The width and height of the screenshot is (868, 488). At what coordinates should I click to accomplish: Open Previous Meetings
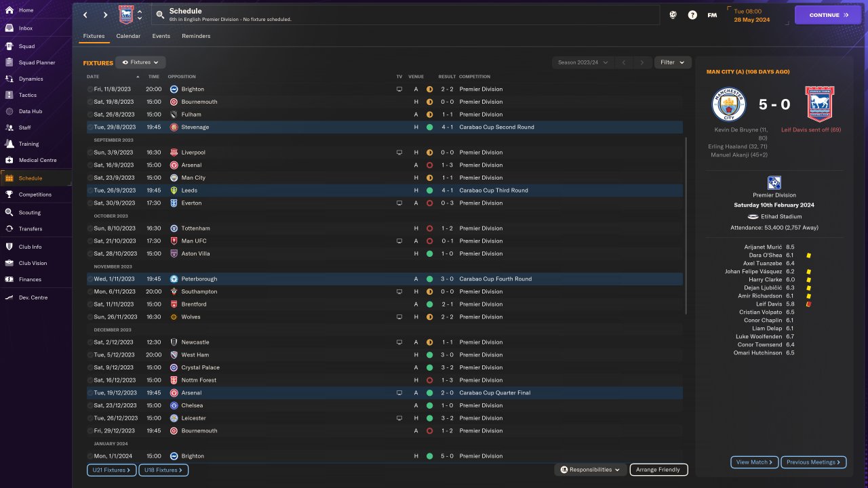point(813,462)
